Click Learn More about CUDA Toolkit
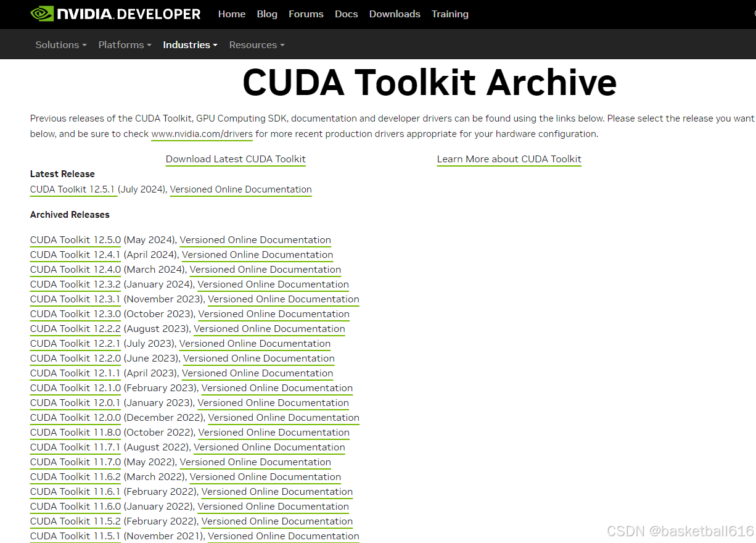Image resolution: width=756 pixels, height=543 pixels. pyautogui.click(x=509, y=159)
